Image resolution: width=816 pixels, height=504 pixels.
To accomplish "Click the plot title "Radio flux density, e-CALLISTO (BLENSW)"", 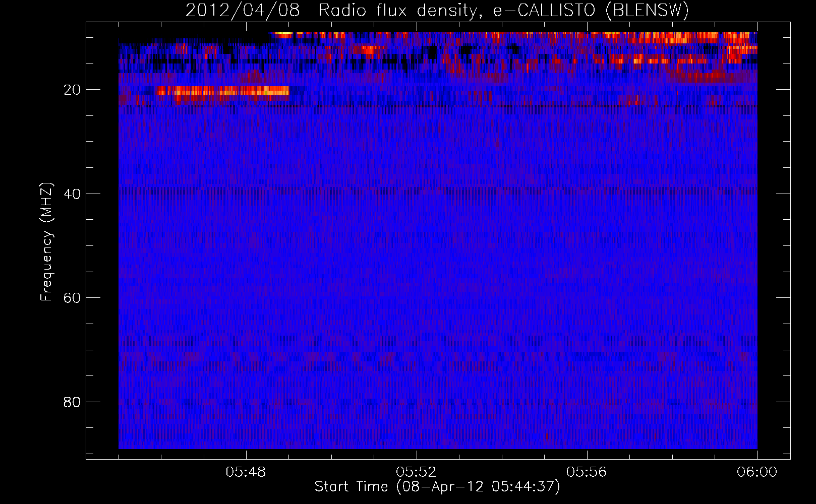I will pyautogui.click(x=503, y=11).
